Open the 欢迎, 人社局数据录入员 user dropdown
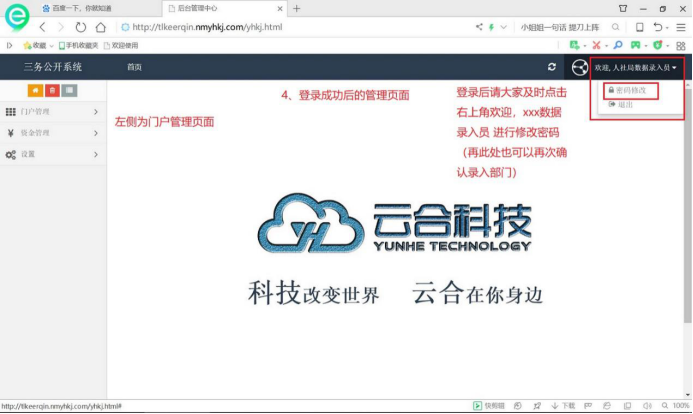The height and width of the screenshot is (414, 693). point(635,68)
